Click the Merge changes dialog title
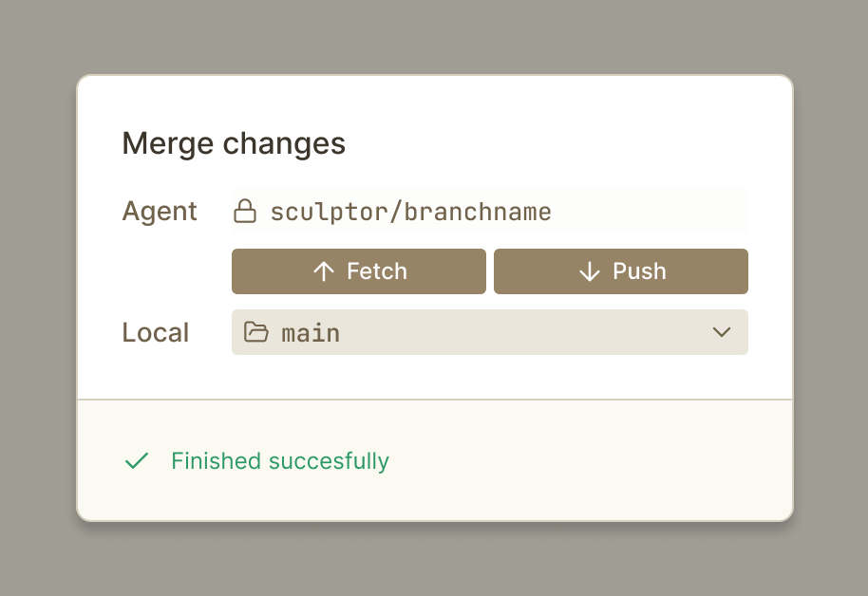This screenshot has height=596, width=868. click(234, 143)
